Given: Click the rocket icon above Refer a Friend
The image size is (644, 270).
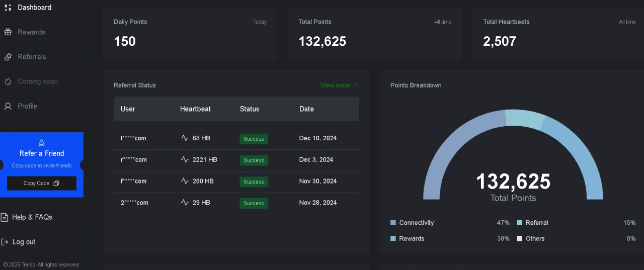Looking at the screenshot, I should point(42,143).
